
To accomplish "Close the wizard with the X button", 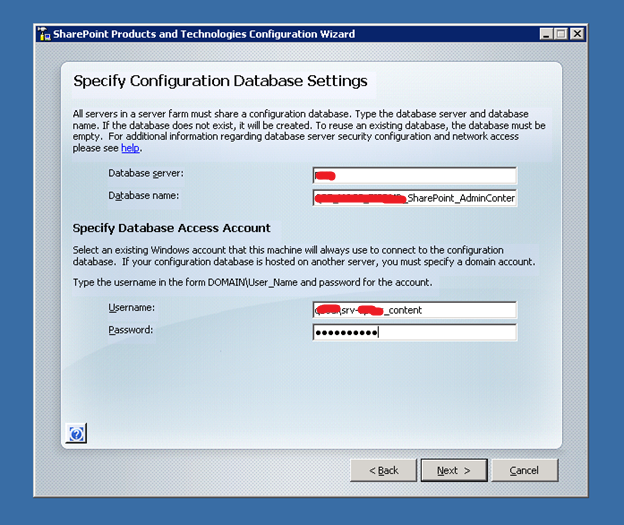I will (577, 34).
